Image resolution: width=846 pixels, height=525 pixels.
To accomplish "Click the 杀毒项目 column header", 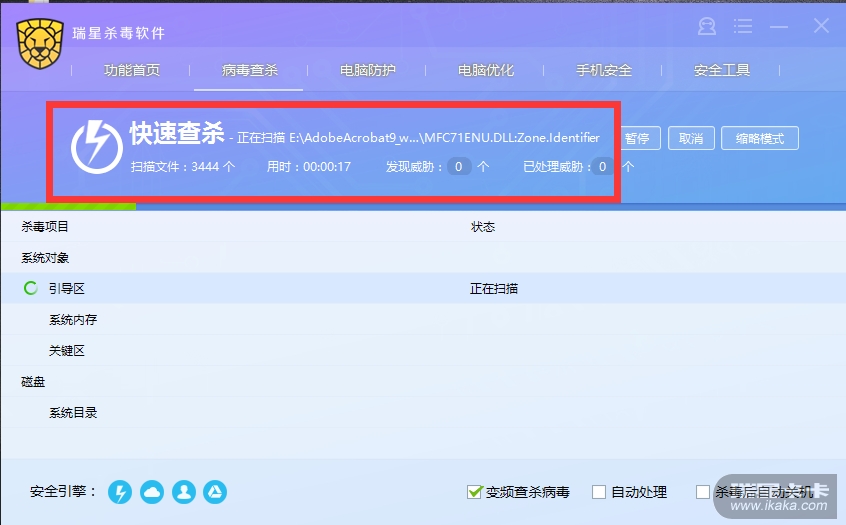I will pos(45,227).
